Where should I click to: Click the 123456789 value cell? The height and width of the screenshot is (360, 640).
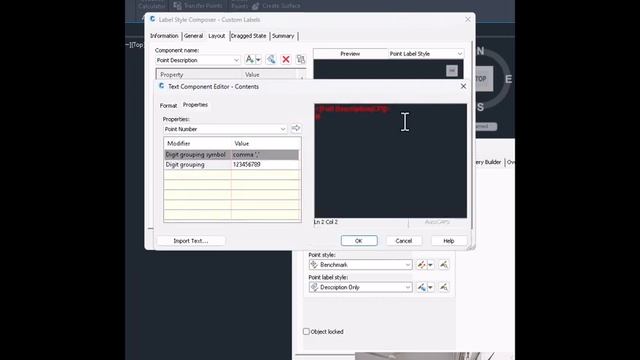tap(265, 164)
